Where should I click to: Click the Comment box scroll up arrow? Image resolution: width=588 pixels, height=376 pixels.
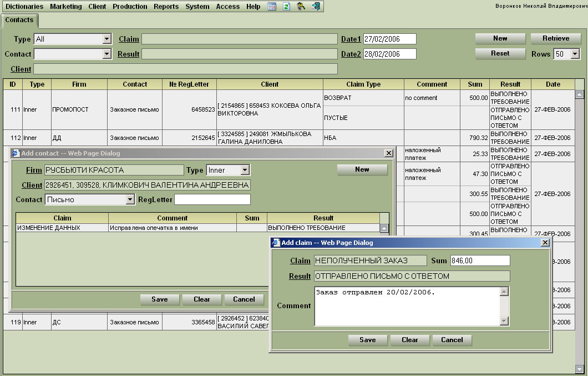(504, 292)
